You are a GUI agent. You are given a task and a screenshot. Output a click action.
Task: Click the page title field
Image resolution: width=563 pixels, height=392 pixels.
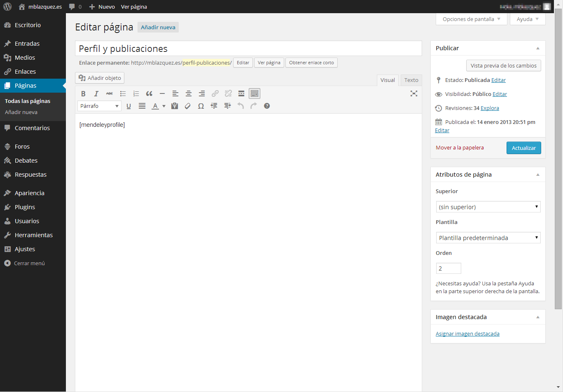(x=248, y=49)
